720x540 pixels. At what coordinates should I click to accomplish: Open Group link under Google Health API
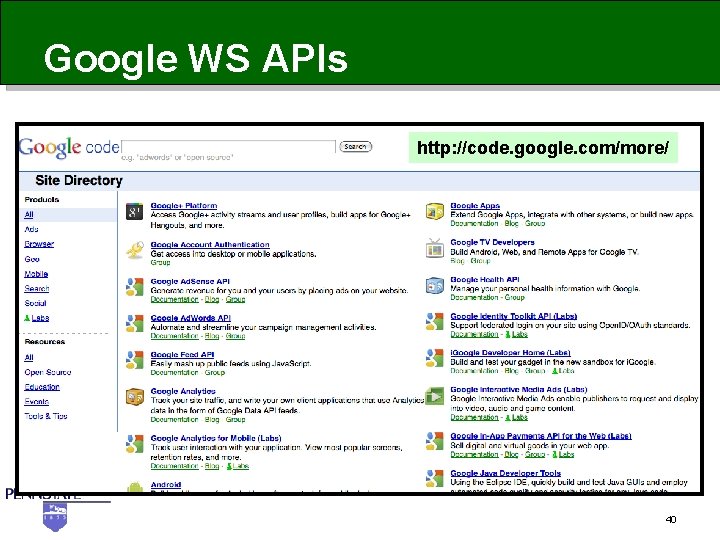coord(514,297)
